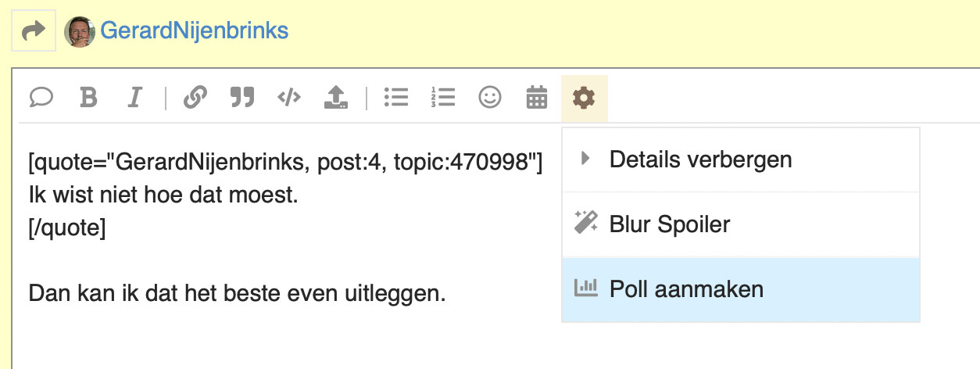Close the gear options dropdown

(584, 98)
